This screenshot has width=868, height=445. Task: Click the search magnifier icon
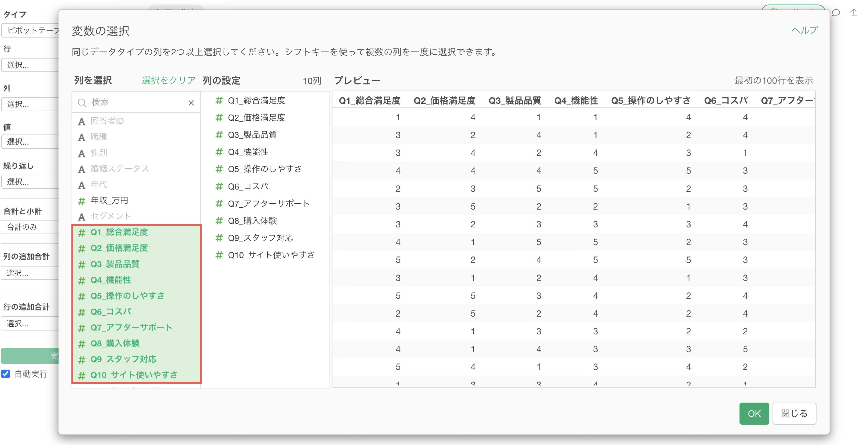(82, 103)
